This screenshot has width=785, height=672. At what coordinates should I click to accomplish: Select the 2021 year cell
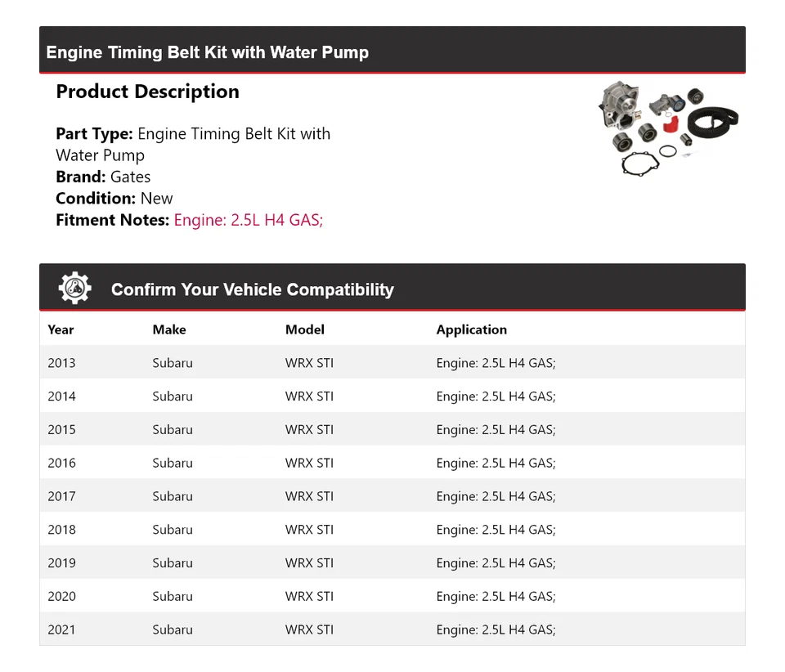(x=61, y=629)
